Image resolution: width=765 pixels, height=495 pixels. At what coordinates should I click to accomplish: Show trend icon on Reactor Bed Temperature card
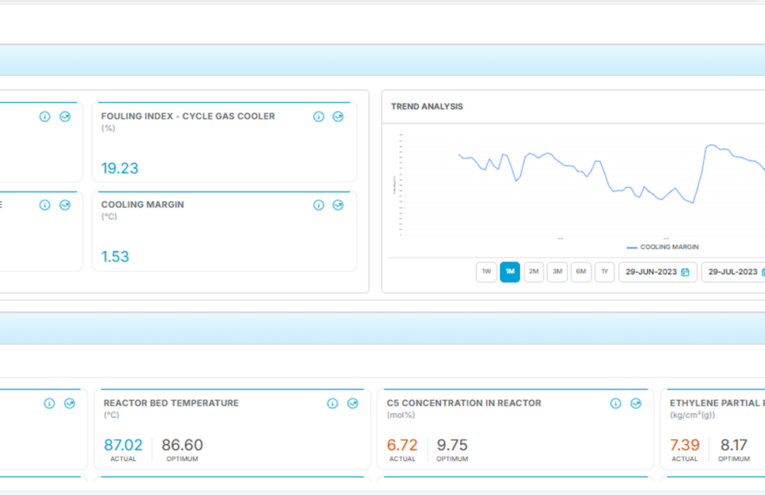353,403
